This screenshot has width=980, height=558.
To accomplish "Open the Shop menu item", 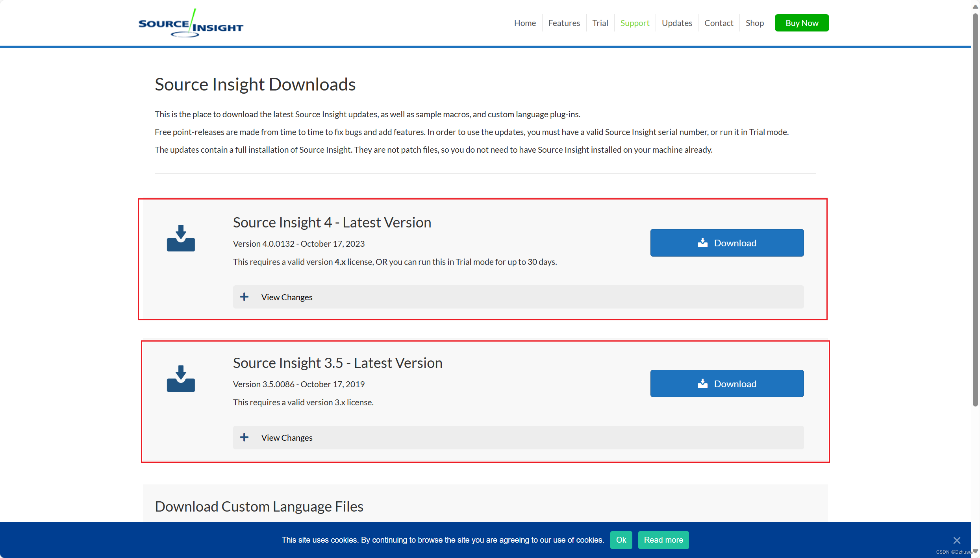I will (754, 23).
